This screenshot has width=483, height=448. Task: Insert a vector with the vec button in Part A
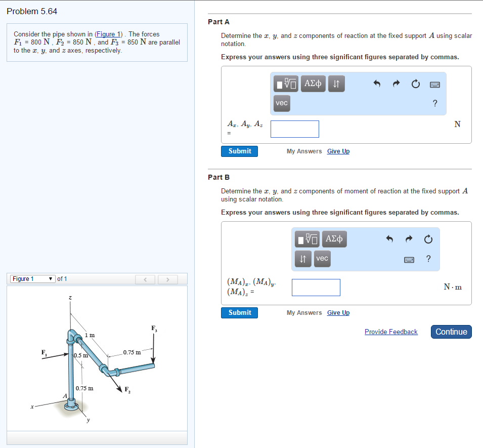coord(281,103)
